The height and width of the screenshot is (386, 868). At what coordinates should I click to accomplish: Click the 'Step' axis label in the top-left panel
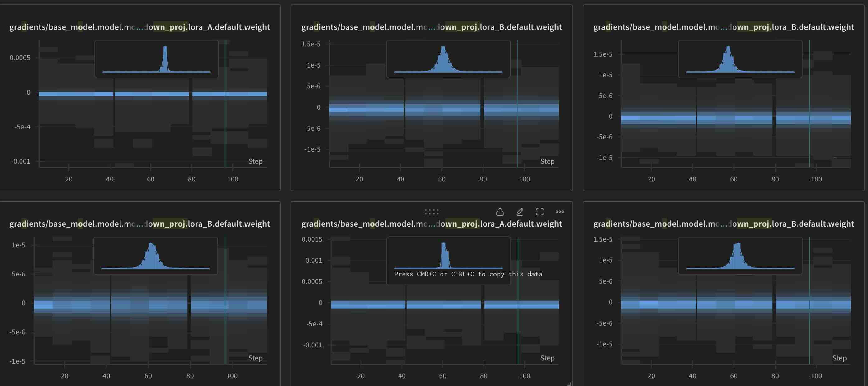click(255, 161)
